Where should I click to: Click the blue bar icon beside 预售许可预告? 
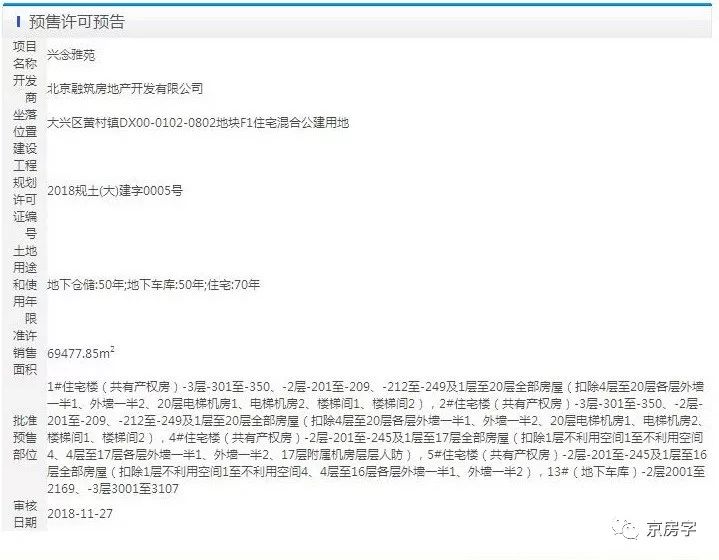coord(18,22)
